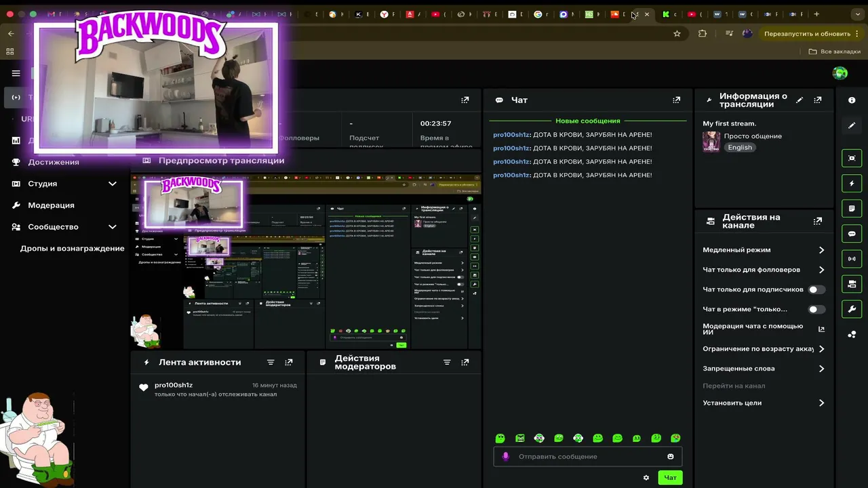This screenshot has height=488, width=868.
Task: Open filter in Действия модераторов header
Action: click(447, 363)
